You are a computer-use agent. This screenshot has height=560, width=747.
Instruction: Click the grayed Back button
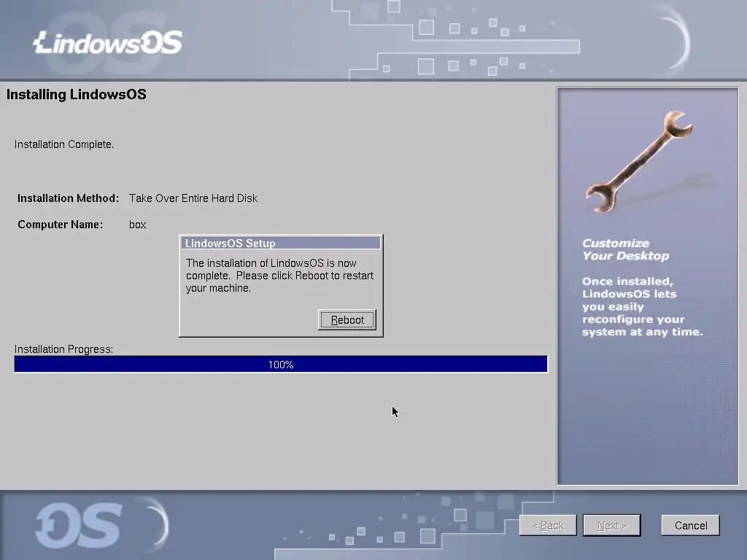coord(548,525)
